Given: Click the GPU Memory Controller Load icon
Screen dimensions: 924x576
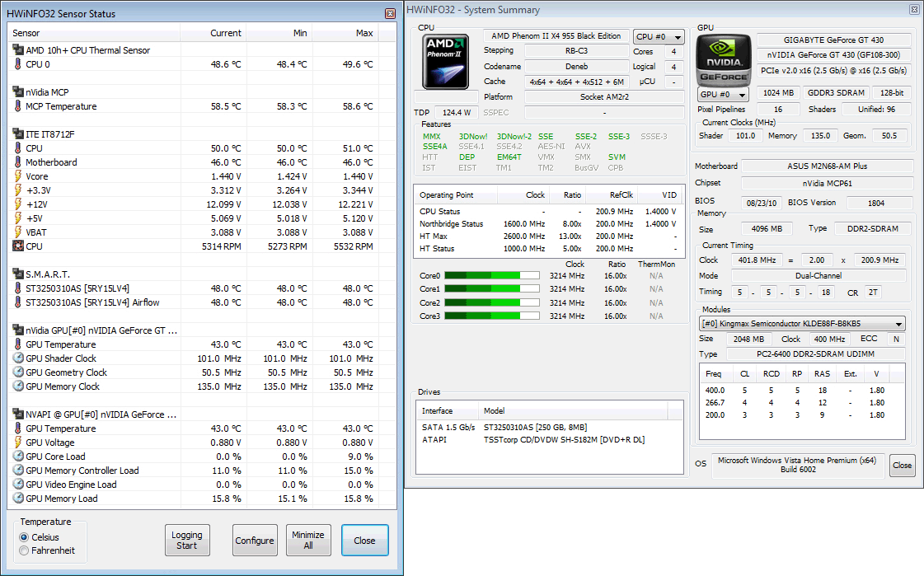Looking at the screenshot, I should click(x=18, y=471).
